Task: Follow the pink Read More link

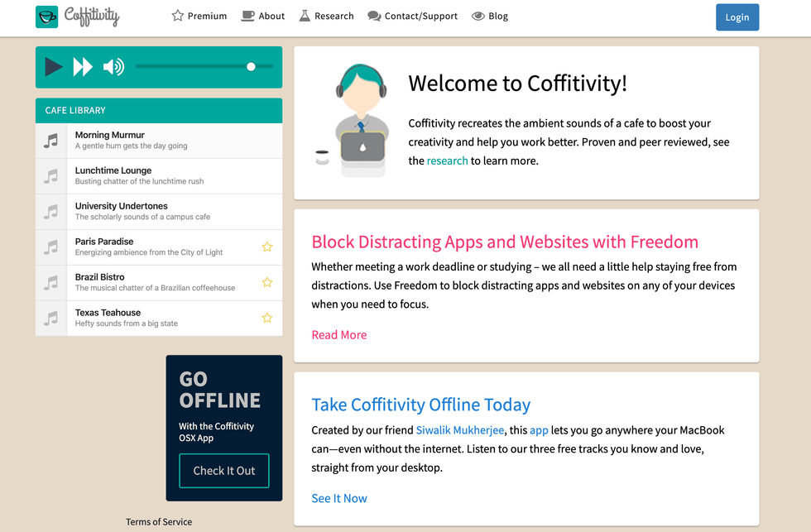Action: 339,335
